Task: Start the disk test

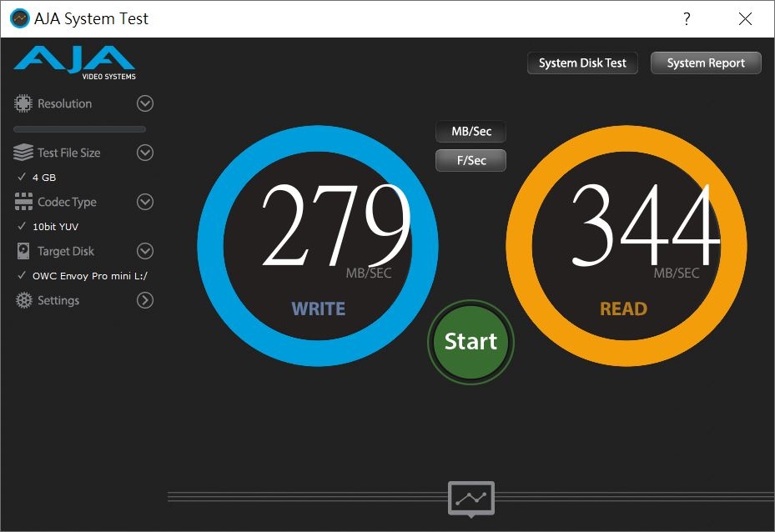Action: [471, 342]
